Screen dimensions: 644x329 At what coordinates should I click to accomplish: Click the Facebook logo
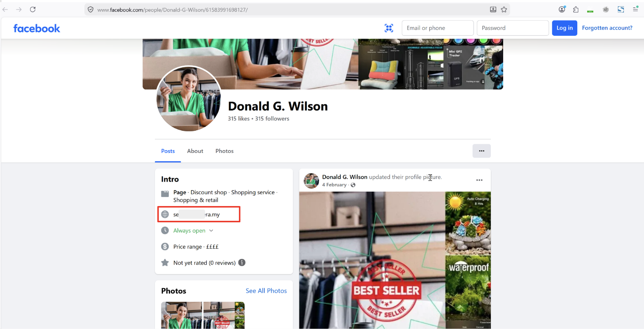37,28
